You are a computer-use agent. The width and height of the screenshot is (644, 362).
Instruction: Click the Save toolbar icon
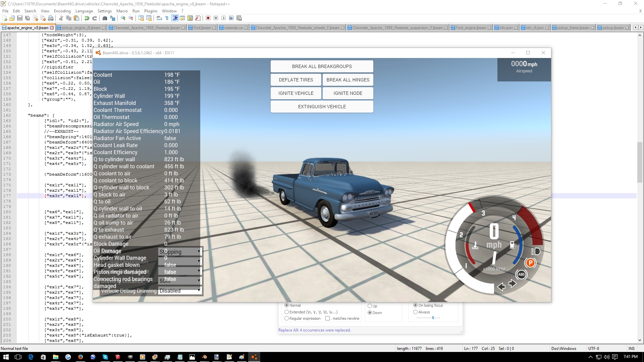pos(20,18)
